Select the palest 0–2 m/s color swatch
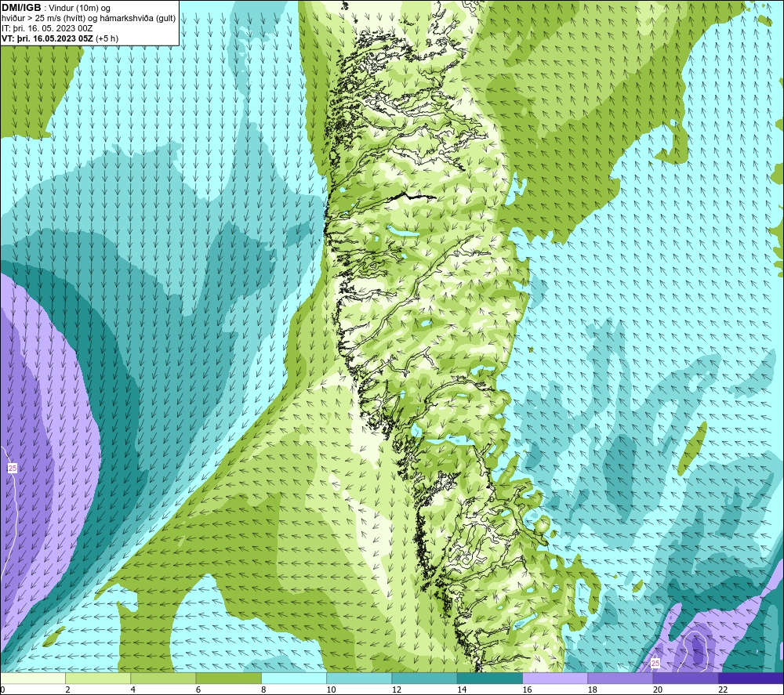The width and height of the screenshot is (784, 695). [x=32, y=678]
